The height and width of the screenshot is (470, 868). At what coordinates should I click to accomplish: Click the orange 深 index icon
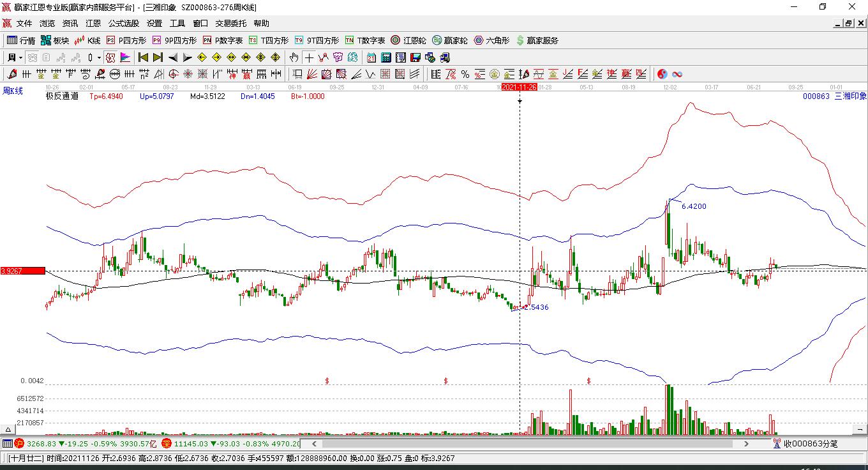click(166, 443)
